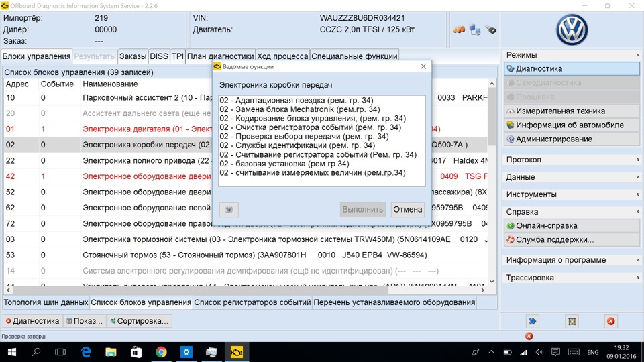Image resolution: width=644 pixels, height=362 pixels.
Task: Click vertical scrollbar down arrow of list
Action: 492,282
